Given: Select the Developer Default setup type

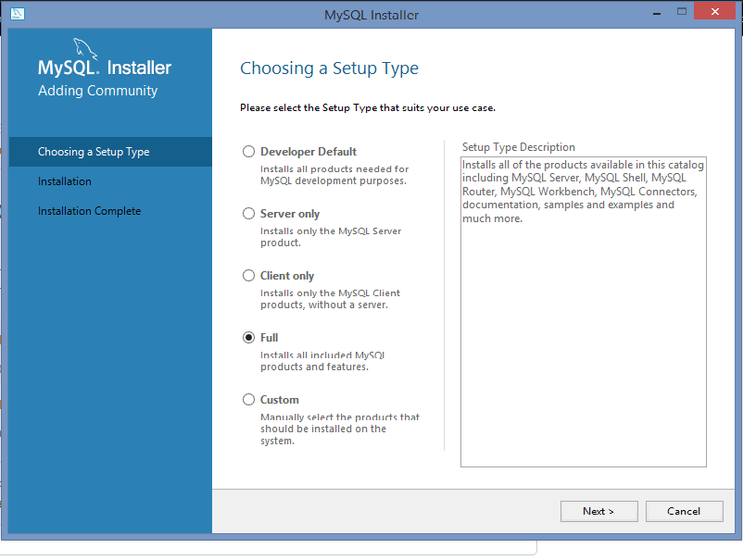Looking at the screenshot, I should [x=248, y=151].
